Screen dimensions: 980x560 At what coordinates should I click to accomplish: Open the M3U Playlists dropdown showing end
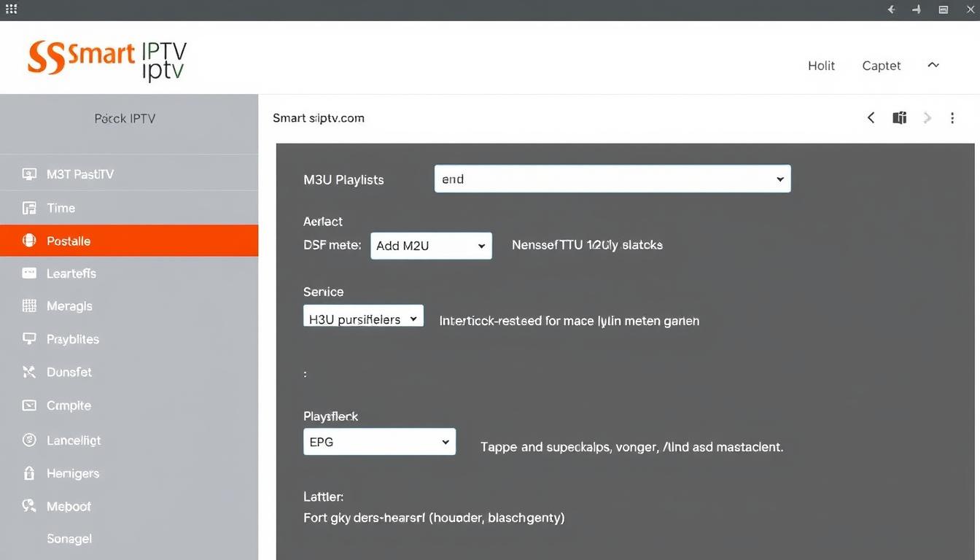pyautogui.click(x=612, y=179)
